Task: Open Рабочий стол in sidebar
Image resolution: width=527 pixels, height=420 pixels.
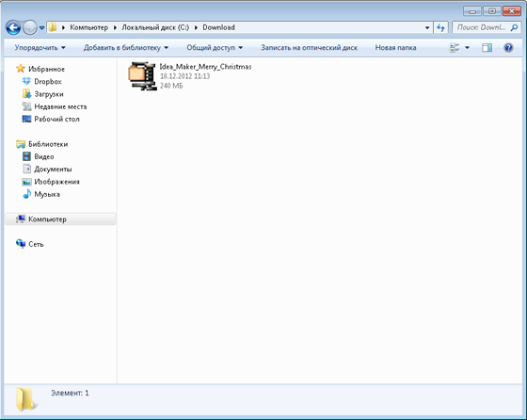Action: [x=51, y=119]
